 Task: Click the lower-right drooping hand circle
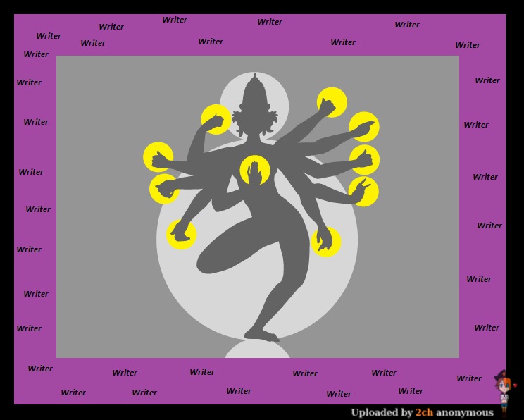(x=326, y=242)
